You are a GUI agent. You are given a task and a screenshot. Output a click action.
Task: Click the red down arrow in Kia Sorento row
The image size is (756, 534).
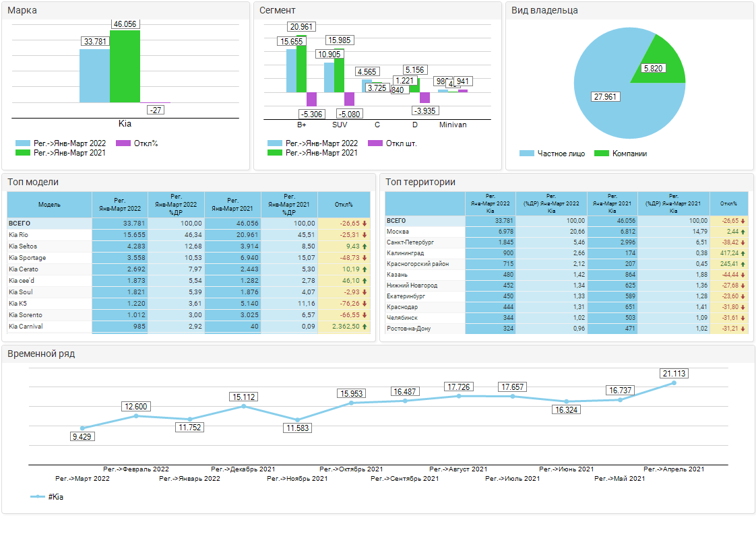pyautogui.click(x=365, y=315)
